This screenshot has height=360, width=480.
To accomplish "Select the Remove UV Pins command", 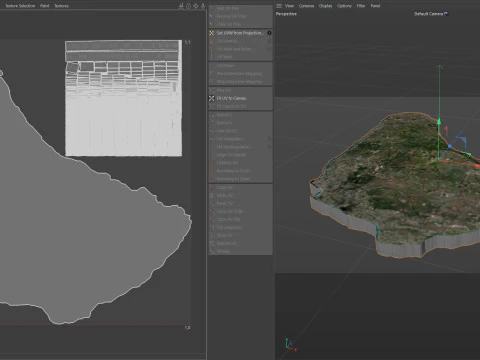I will (240, 16).
